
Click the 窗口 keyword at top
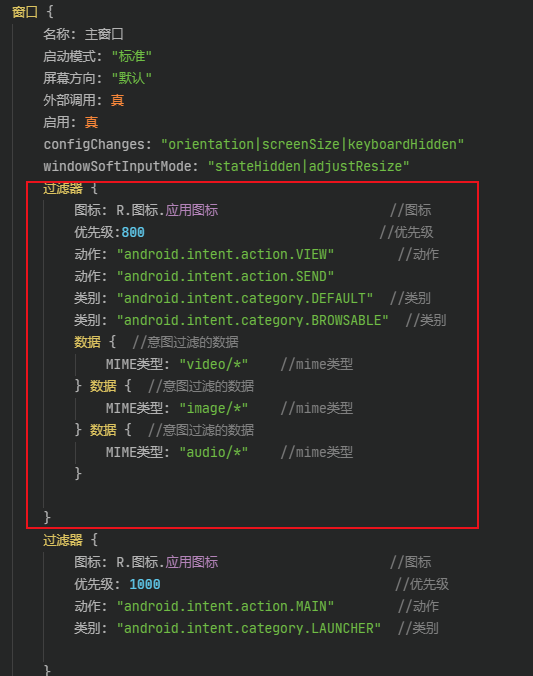[x=25, y=12]
